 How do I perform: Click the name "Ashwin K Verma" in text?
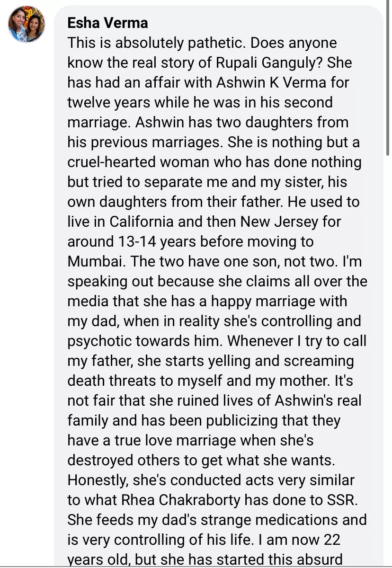pos(271,82)
